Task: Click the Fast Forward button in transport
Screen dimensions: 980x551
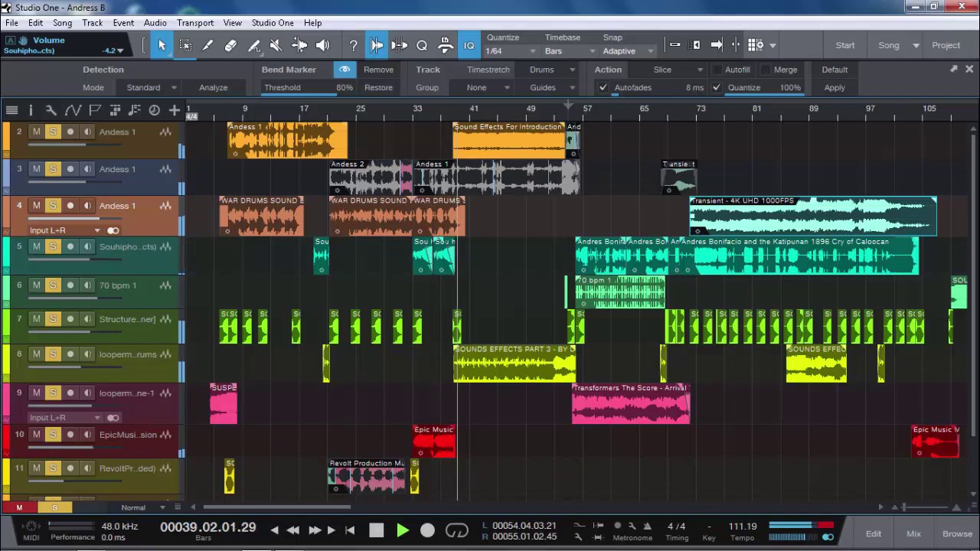Action: point(315,530)
